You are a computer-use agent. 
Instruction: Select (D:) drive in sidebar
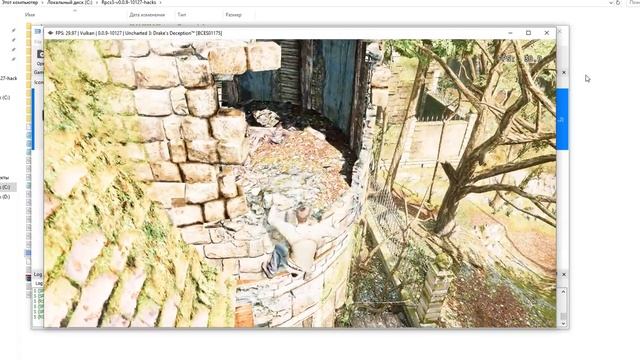(5, 197)
